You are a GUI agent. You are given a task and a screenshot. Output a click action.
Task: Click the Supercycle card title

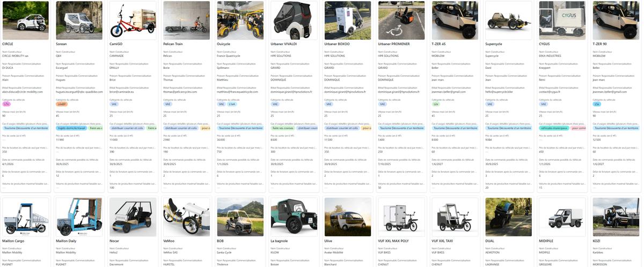496,44
